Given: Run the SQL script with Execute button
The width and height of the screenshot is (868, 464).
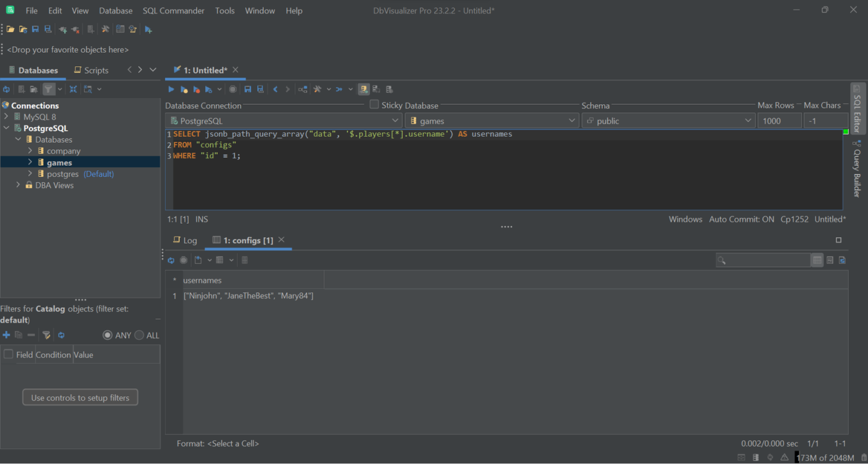Looking at the screenshot, I should (x=171, y=89).
